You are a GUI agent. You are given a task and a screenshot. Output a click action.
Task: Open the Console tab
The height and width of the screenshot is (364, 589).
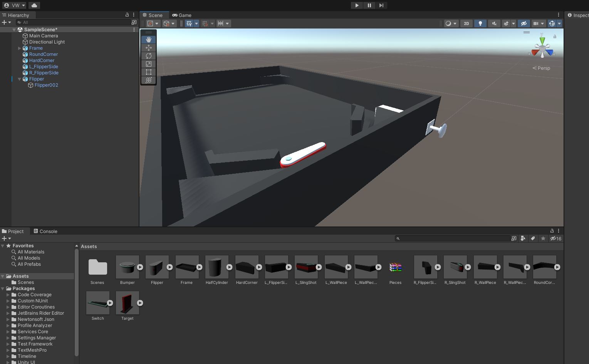point(45,231)
